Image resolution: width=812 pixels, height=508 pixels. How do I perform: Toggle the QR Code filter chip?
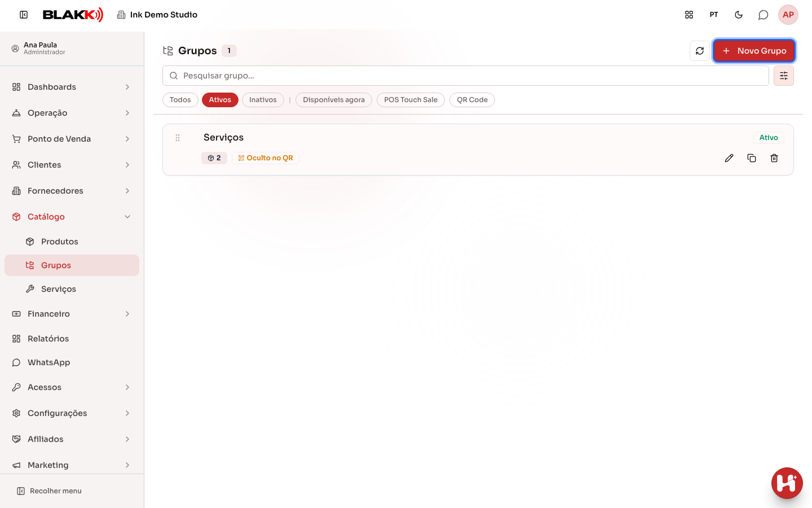[472, 100]
